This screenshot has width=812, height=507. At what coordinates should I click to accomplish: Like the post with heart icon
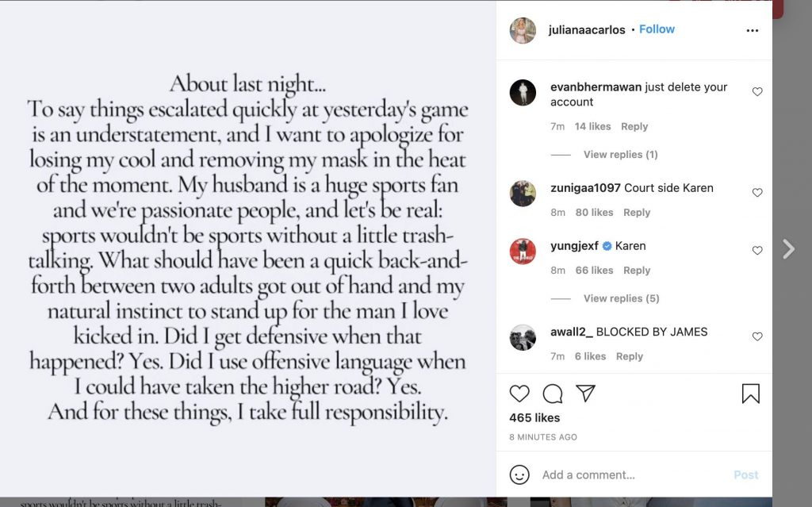519,394
